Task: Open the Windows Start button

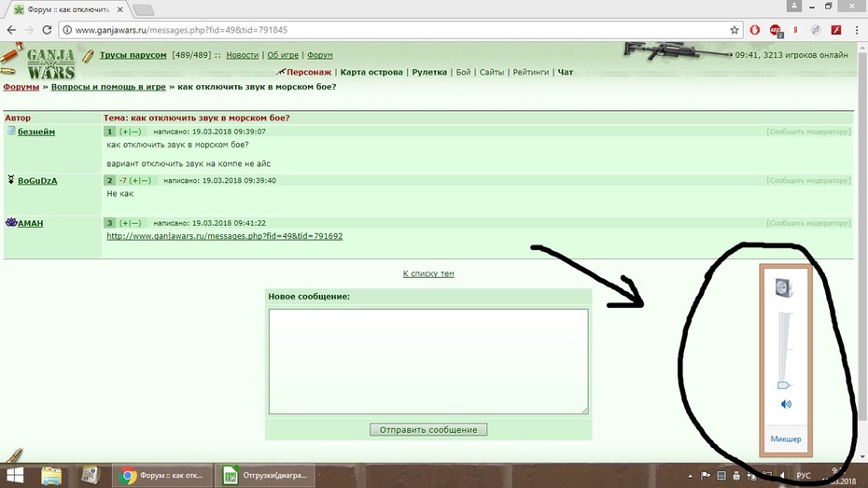Action: (x=15, y=476)
